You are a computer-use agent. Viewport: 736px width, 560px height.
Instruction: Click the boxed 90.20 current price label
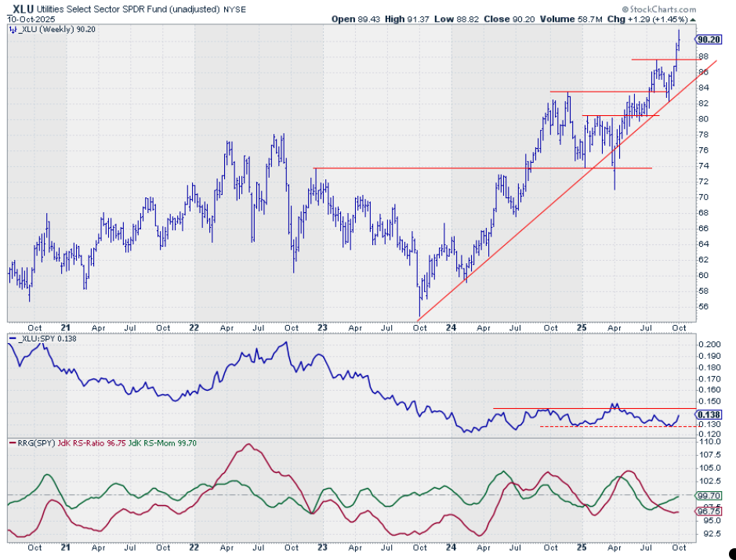(x=709, y=38)
